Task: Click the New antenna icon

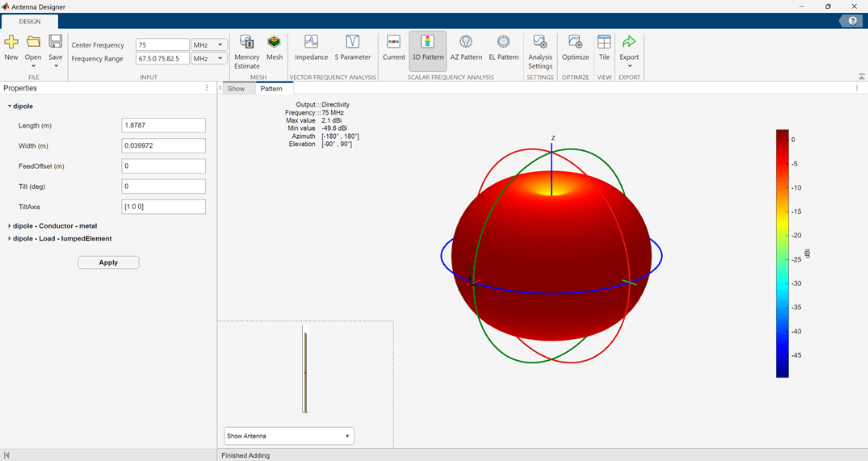Action: (x=11, y=47)
